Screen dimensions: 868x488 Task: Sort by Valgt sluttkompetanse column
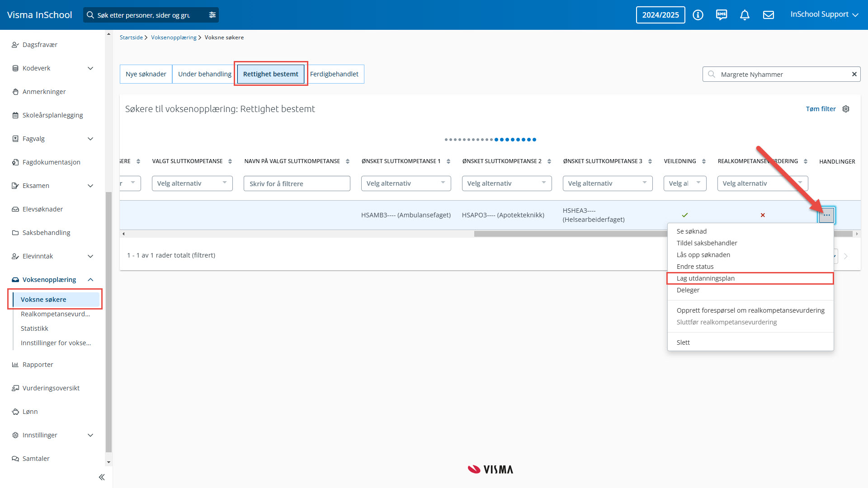pyautogui.click(x=230, y=161)
